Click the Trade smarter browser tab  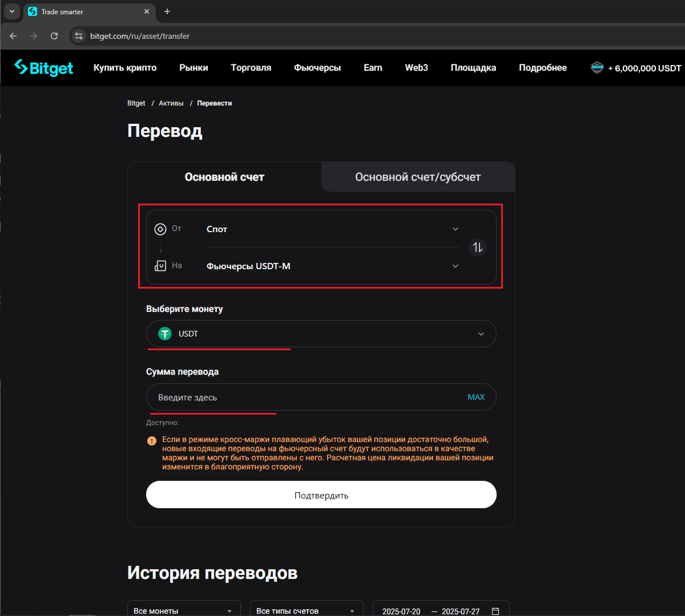point(90,11)
